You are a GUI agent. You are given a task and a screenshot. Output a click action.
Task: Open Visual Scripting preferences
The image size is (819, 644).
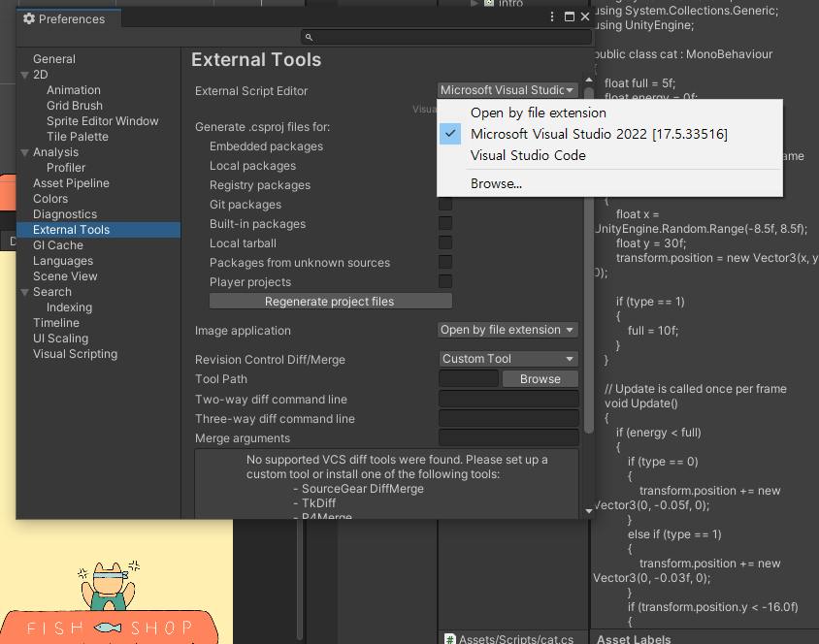pyautogui.click(x=76, y=354)
